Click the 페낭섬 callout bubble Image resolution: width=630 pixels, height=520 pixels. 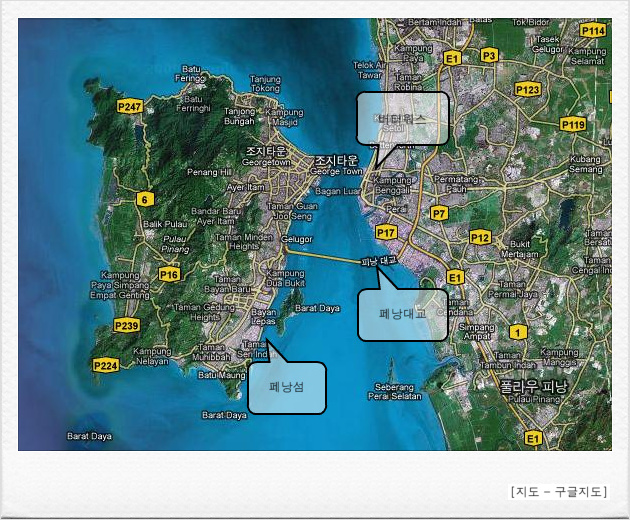point(287,387)
